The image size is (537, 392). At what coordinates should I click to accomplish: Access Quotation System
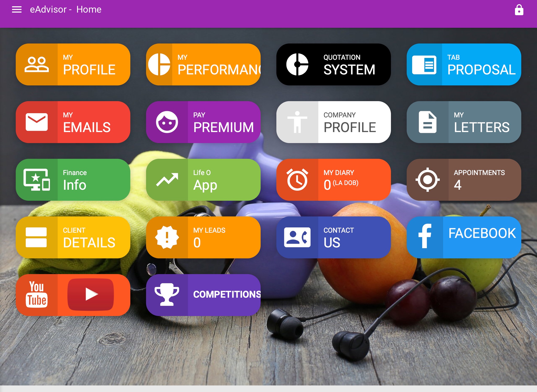click(x=334, y=65)
